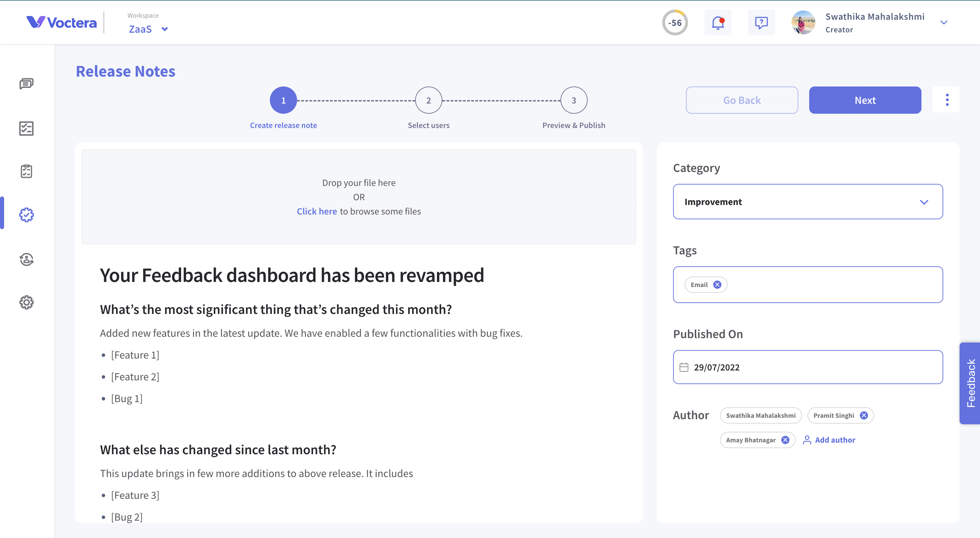980x538 pixels.
Task: Open the checklist tasks sidebar icon
Action: [x=26, y=129]
